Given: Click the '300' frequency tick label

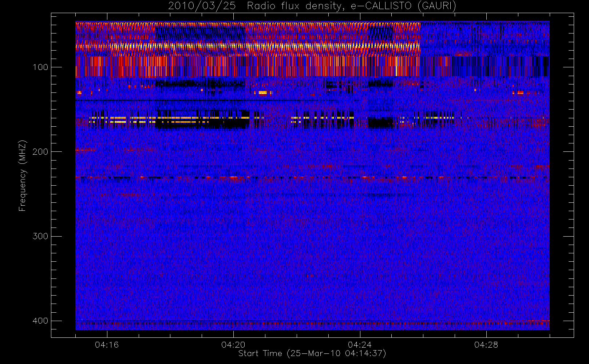Looking at the screenshot, I should (x=40, y=236).
